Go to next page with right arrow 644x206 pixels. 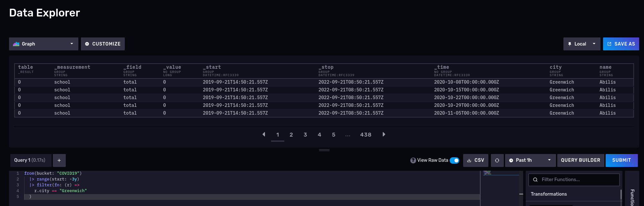click(x=384, y=134)
